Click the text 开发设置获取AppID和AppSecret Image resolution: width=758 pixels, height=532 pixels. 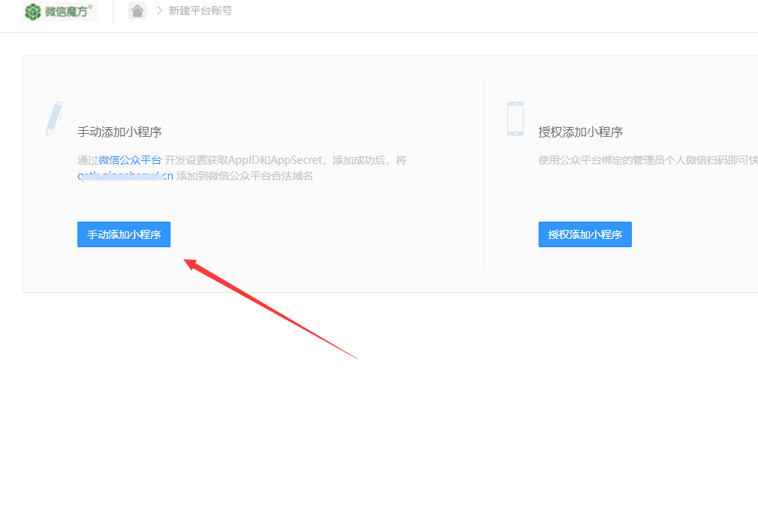[x=243, y=160]
